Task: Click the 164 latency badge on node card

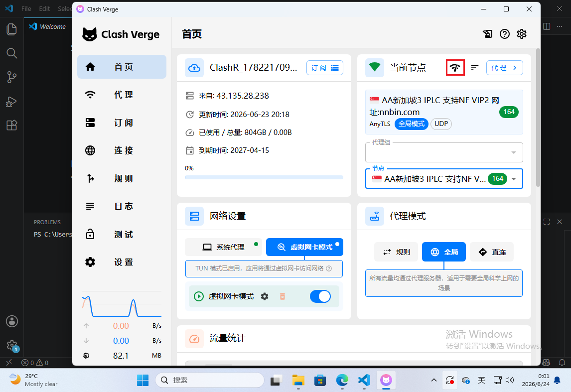Action: coord(509,112)
